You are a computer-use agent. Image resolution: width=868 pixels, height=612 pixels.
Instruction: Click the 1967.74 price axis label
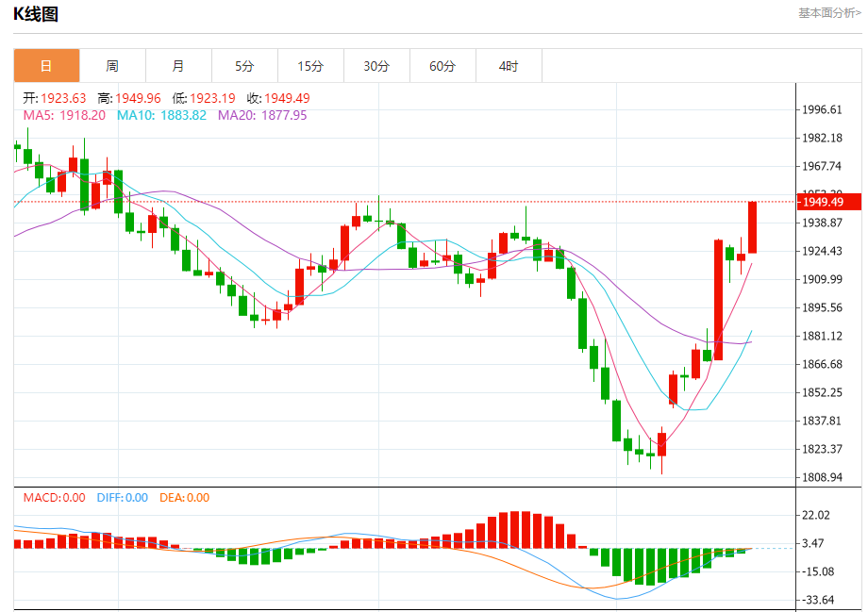click(822, 166)
